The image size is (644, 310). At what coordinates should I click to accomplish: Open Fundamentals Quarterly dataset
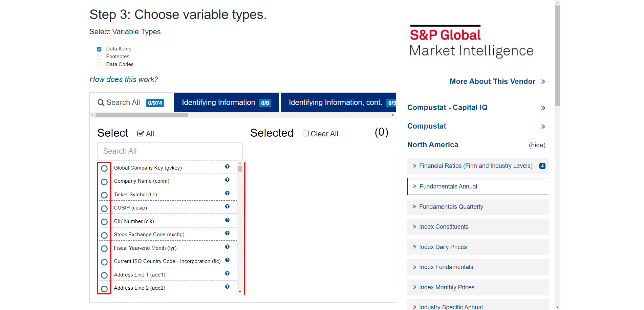pyautogui.click(x=478, y=207)
